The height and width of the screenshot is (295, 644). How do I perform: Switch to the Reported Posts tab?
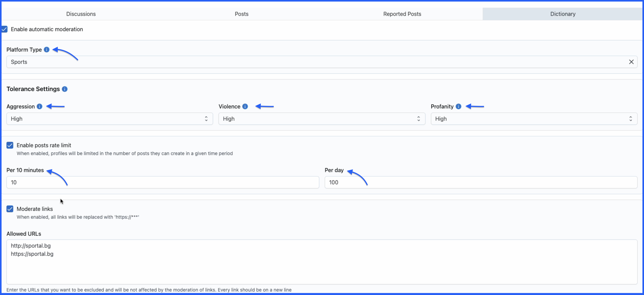coord(402,14)
